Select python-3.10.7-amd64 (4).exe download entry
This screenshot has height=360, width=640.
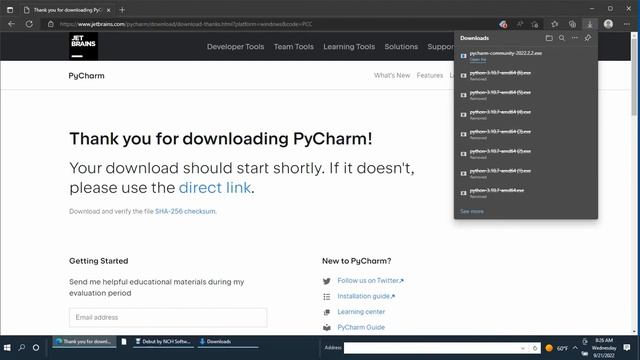526,115
